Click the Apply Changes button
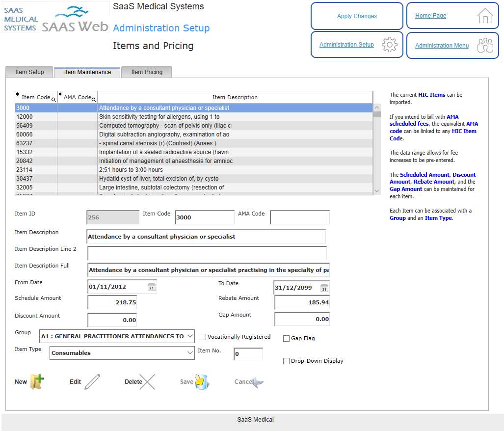This screenshot has width=504, height=431. pyautogui.click(x=357, y=16)
